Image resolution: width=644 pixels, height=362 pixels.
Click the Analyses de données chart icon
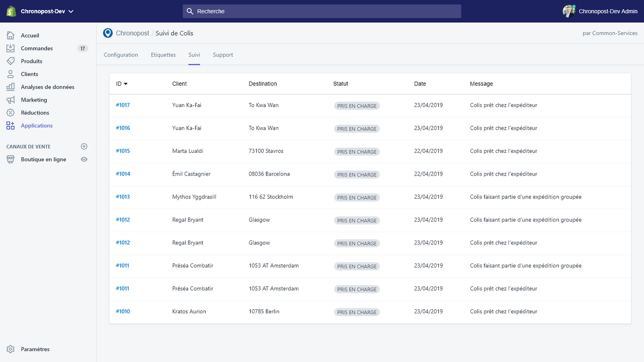(11, 87)
